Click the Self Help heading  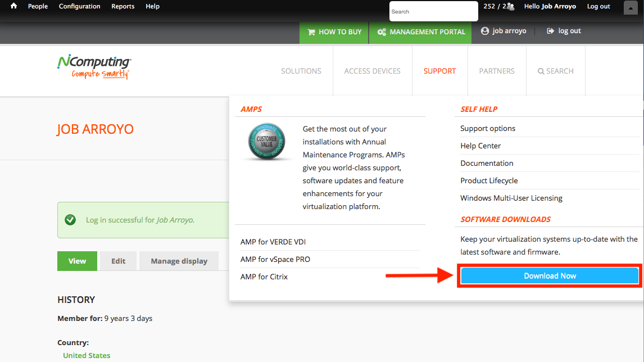(x=479, y=109)
